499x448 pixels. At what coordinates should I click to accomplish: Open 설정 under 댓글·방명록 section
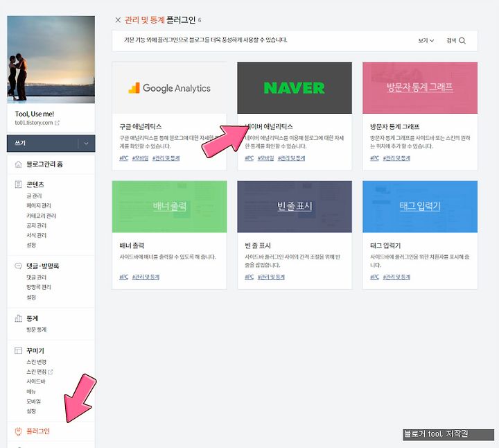pos(31,298)
